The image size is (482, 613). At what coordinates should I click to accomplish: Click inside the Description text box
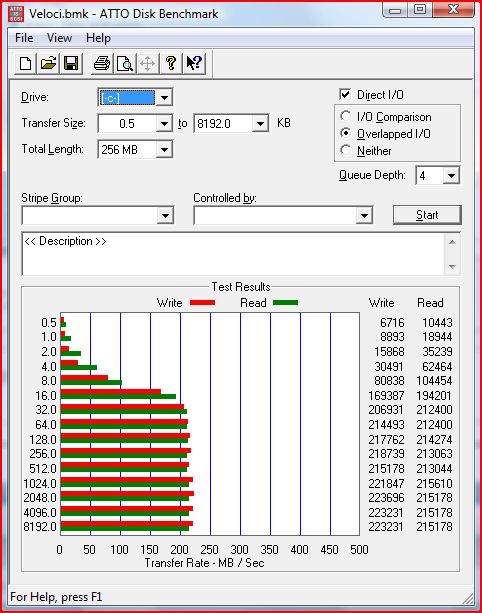pos(233,254)
